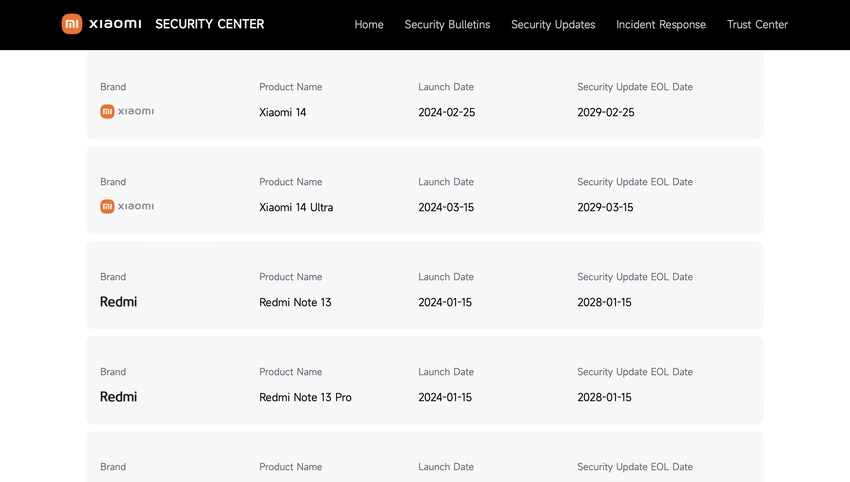The width and height of the screenshot is (850, 482).
Task: Click Redmi Note 13 EOL date 2028-01-15
Action: [604, 303]
